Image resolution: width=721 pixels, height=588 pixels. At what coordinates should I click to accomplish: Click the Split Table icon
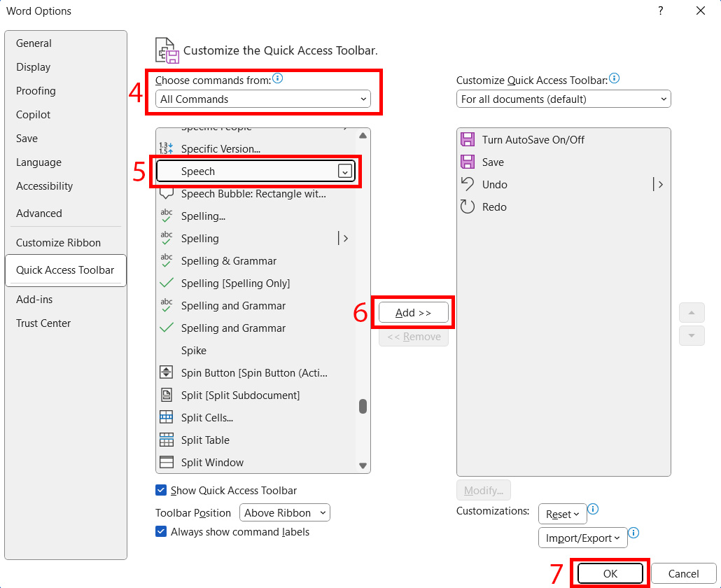pyautogui.click(x=166, y=440)
